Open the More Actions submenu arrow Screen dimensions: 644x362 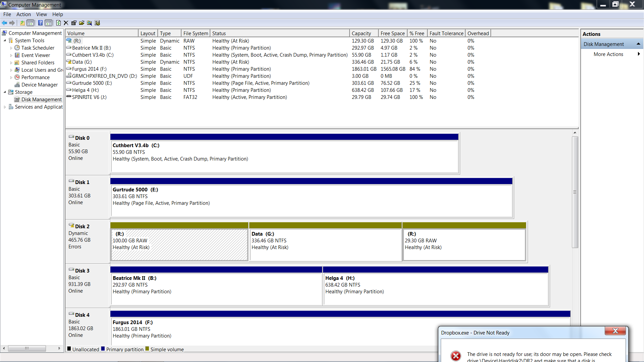point(639,54)
